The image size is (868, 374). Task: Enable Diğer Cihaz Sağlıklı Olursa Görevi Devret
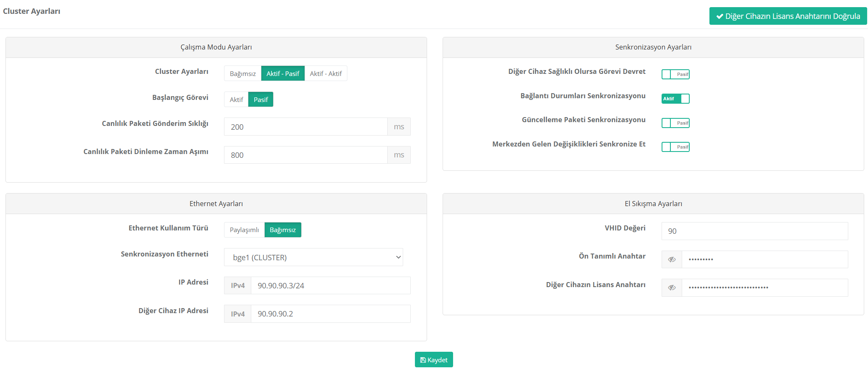(675, 74)
